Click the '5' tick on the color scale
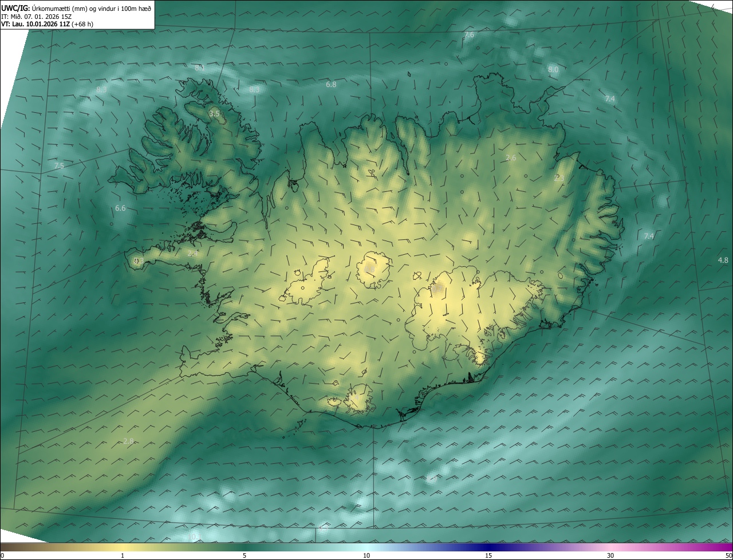This screenshot has height=560, width=733. [245, 555]
